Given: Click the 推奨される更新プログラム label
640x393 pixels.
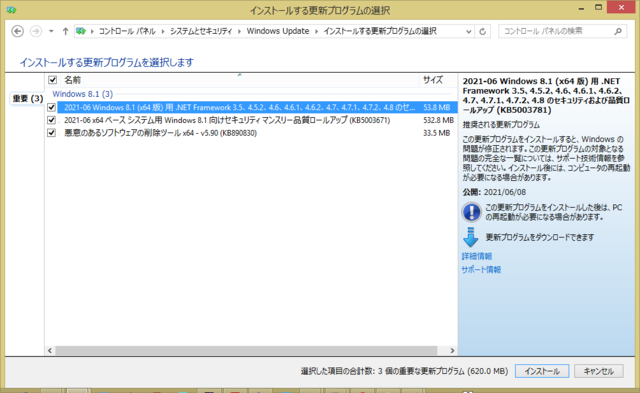Looking at the screenshot, I should 501,125.
